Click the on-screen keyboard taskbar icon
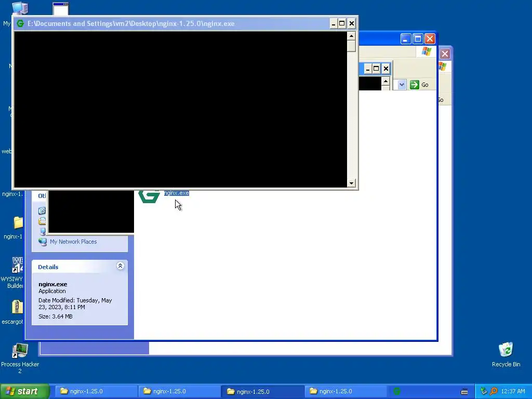The width and height of the screenshot is (532, 399). tap(464, 392)
